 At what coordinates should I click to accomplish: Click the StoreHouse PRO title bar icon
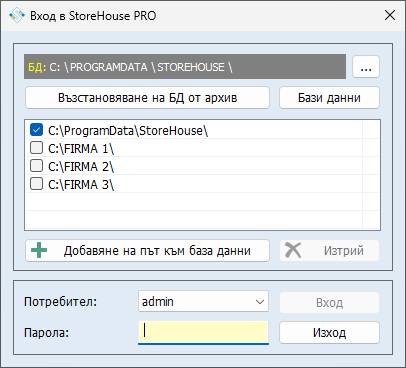pos(17,15)
